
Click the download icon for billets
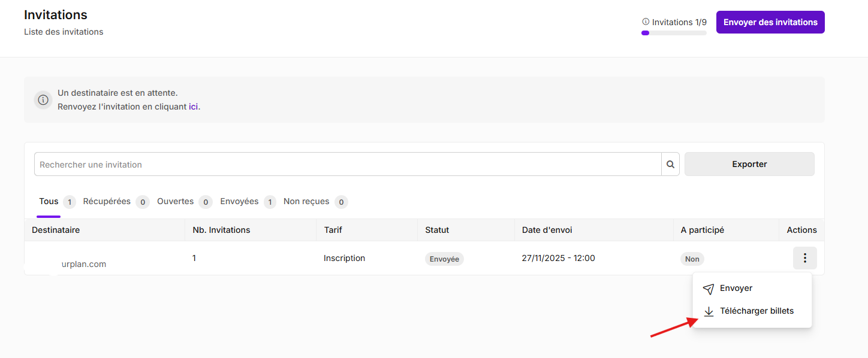click(709, 311)
